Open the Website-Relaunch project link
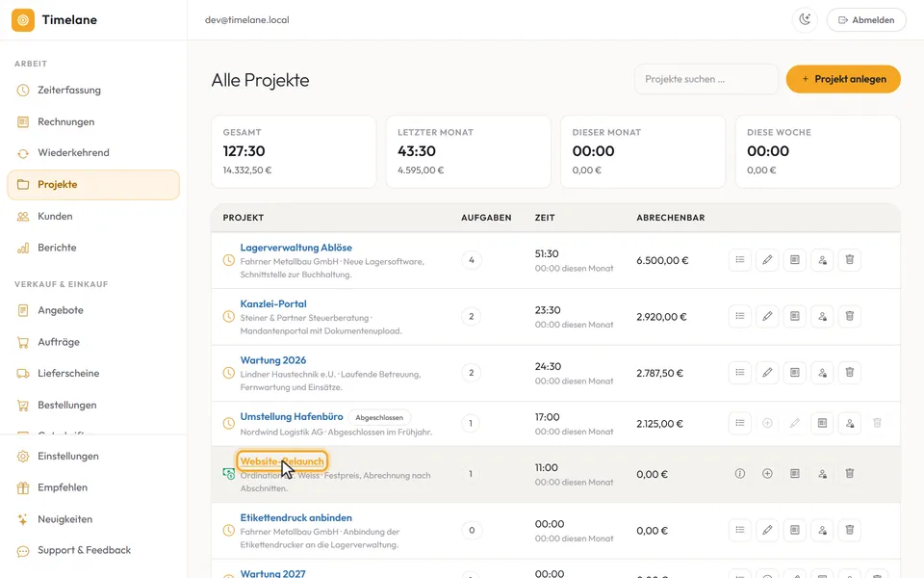 click(x=282, y=461)
